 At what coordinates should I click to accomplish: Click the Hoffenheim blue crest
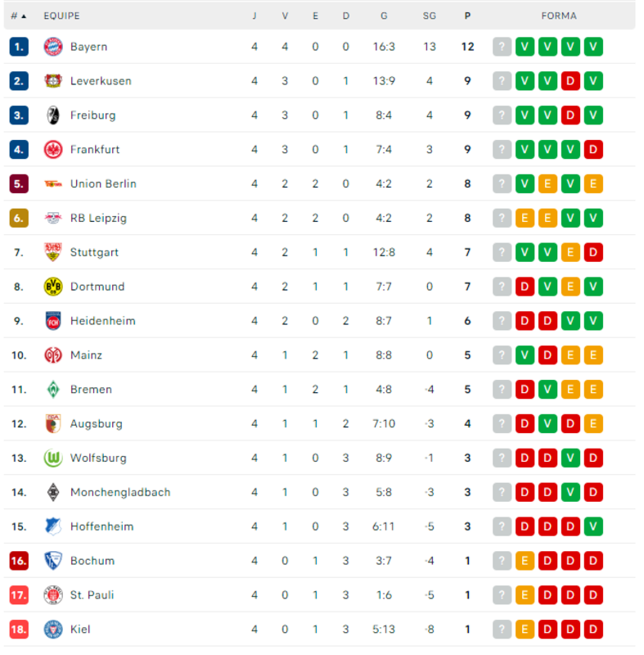click(x=53, y=526)
